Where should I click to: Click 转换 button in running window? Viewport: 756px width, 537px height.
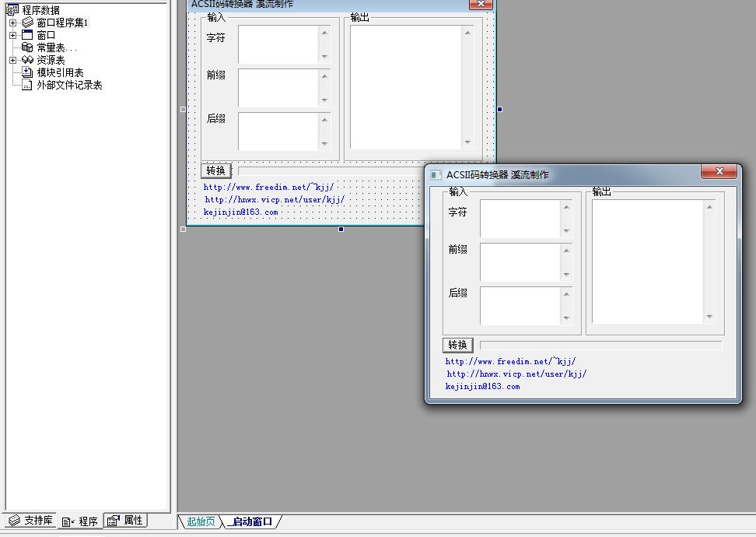(457, 345)
